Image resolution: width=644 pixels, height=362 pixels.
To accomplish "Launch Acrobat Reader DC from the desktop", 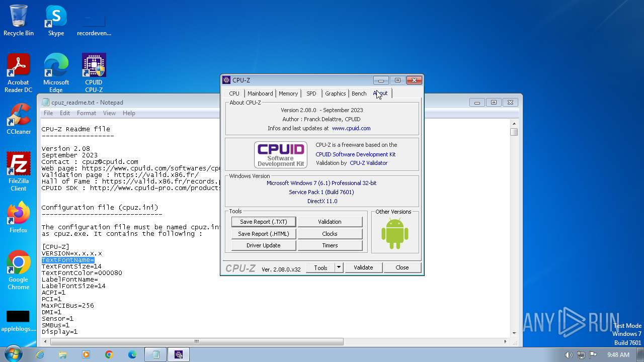I will pyautogui.click(x=19, y=73).
